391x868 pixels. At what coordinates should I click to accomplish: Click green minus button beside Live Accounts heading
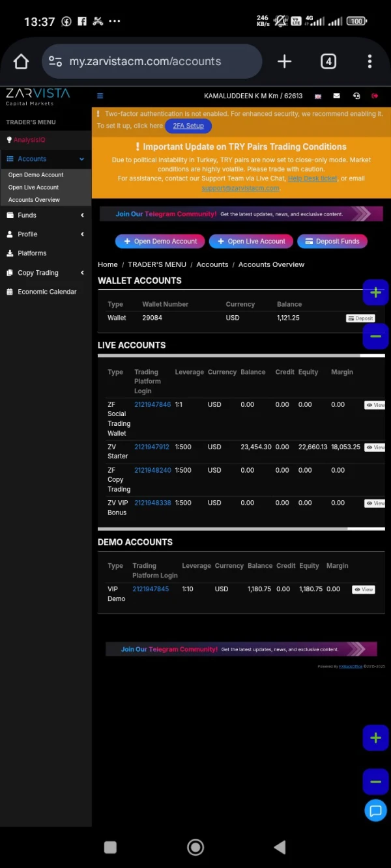[x=375, y=337]
